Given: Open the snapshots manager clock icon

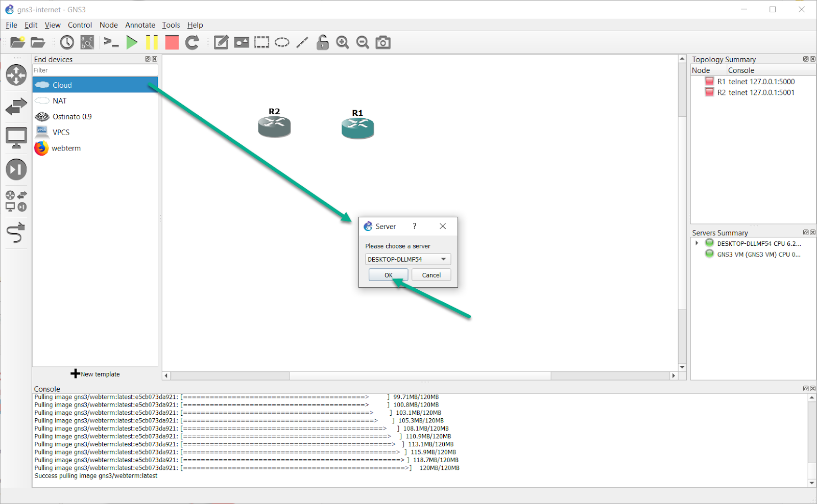Looking at the screenshot, I should click(x=67, y=42).
